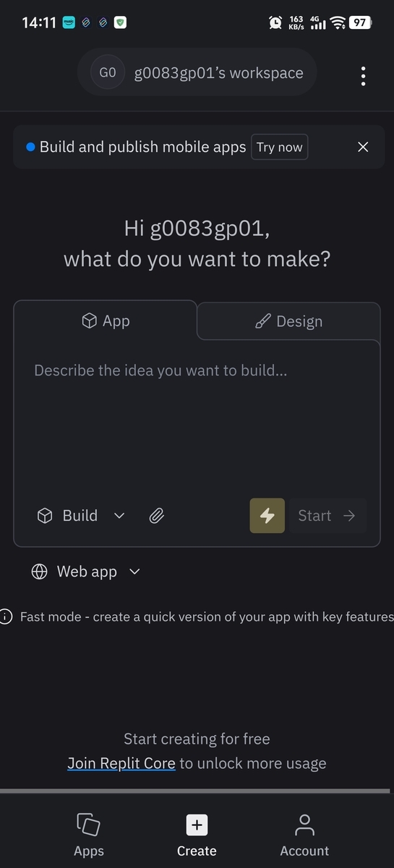Image resolution: width=394 pixels, height=868 pixels.
Task: Switch to the Design tab
Action: [288, 321]
